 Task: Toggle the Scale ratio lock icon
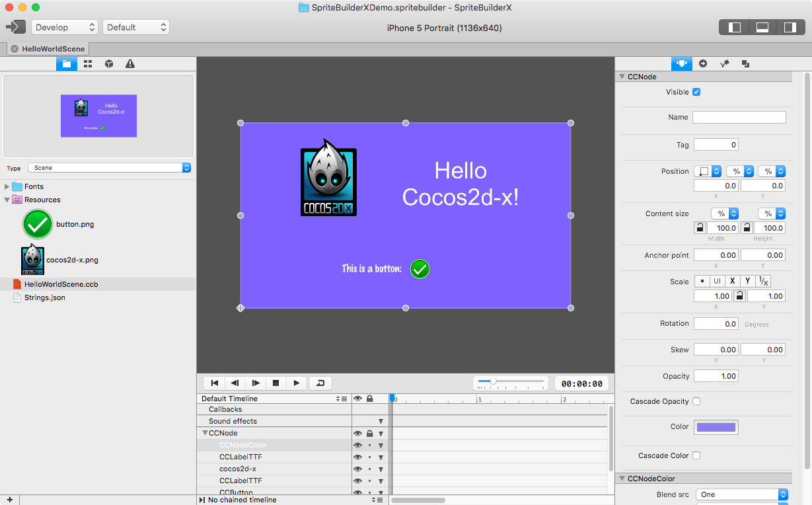click(739, 296)
